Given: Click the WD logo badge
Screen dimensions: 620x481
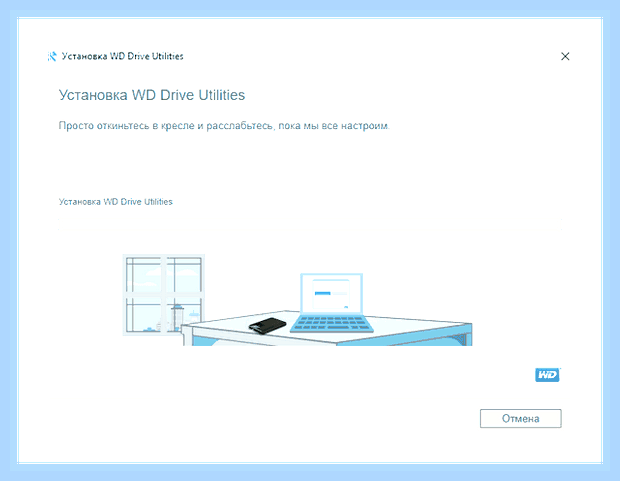Looking at the screenshot, I should (x=548, y=375).
